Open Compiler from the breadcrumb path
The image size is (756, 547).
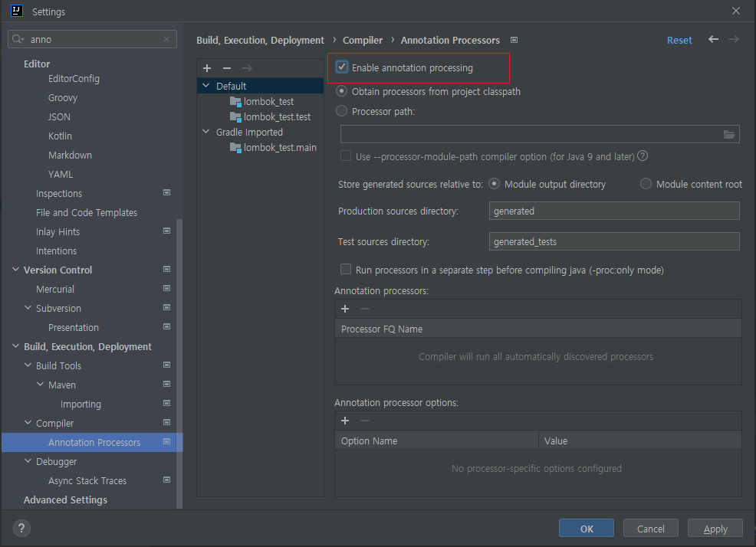tap(362, 40)
